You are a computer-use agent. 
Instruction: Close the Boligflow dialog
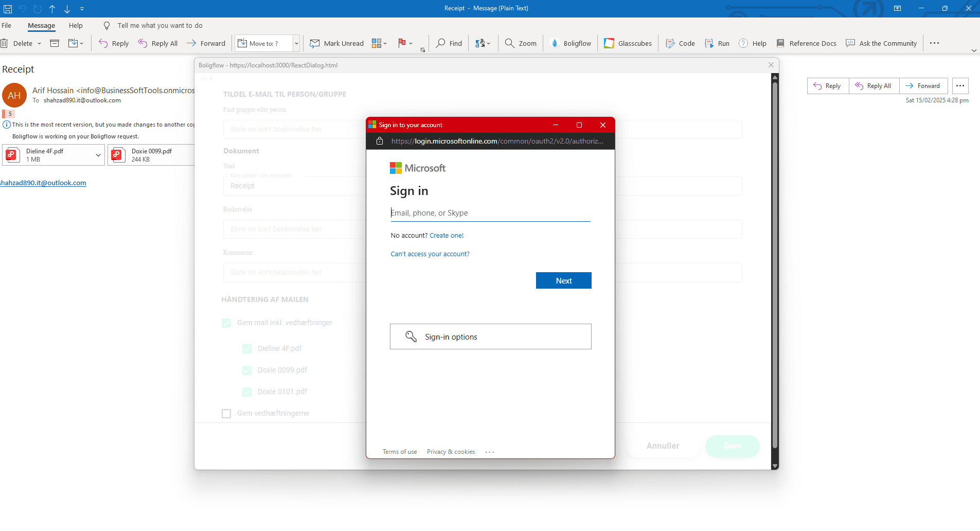771,65
